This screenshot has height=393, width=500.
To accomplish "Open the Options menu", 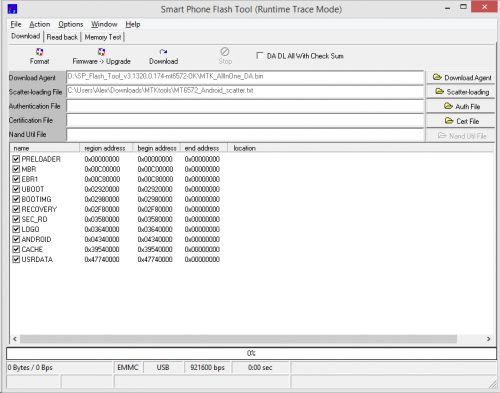I will pos(71,24).
